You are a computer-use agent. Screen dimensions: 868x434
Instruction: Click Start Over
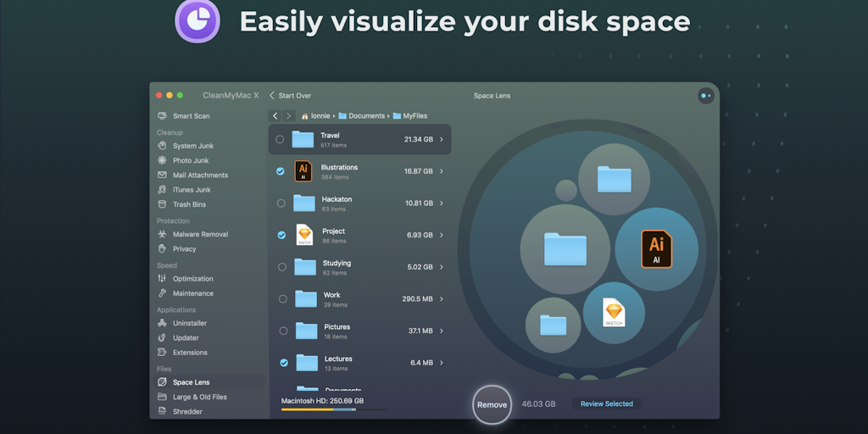[290, 96]
